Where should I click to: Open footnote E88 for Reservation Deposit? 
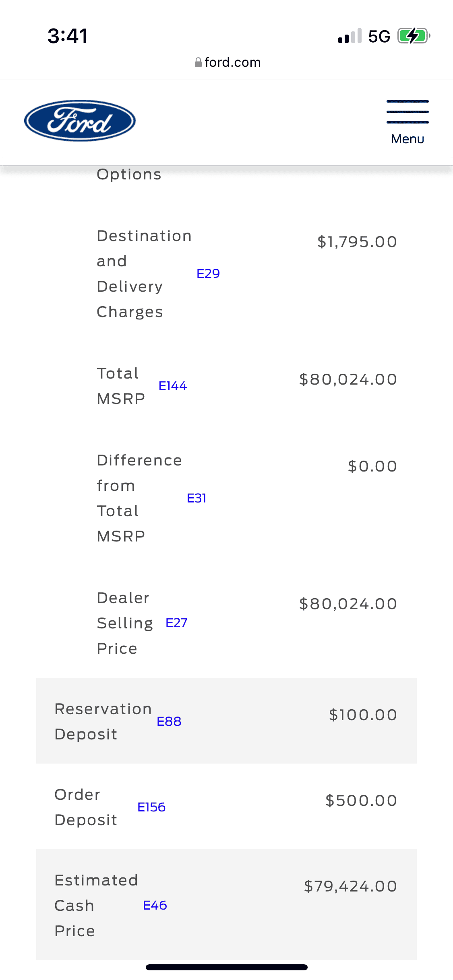[169, 722]
